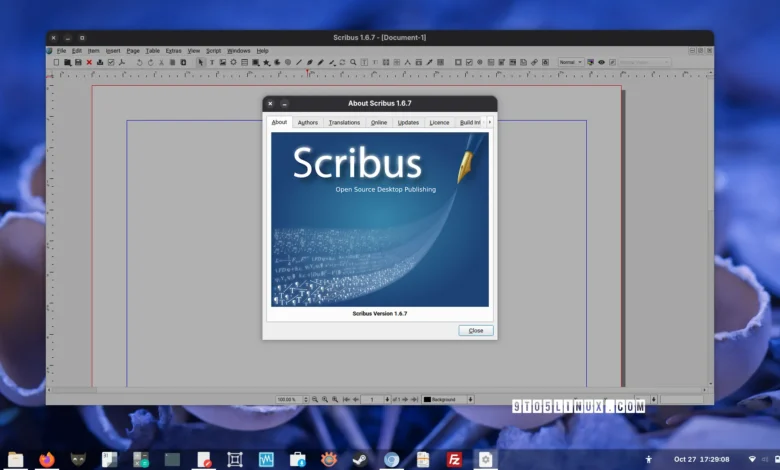This screenshot has width=780, height=470.
Task: Click the zoom 100.00 % input field
Action: click(289, 399)
